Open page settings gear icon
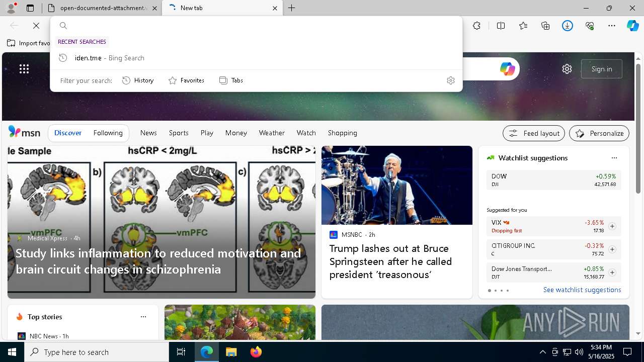644x362 pixels. tap(567, 69)
